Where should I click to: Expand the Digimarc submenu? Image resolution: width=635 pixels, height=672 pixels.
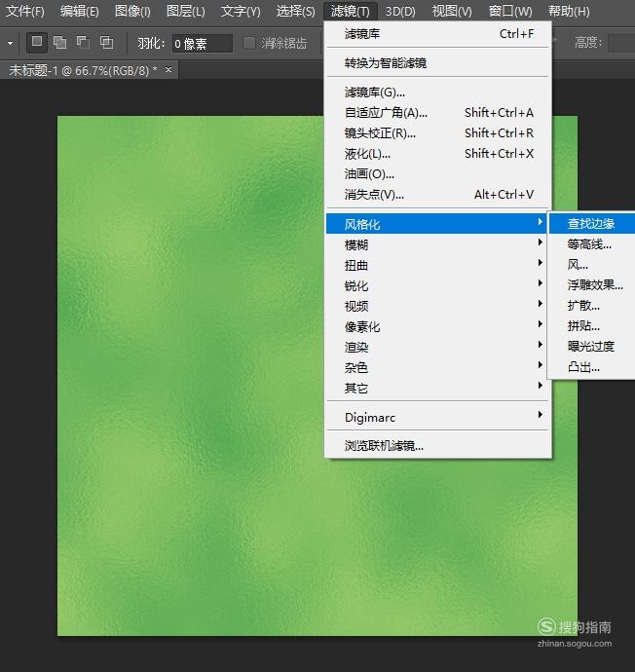click(437, 417)
